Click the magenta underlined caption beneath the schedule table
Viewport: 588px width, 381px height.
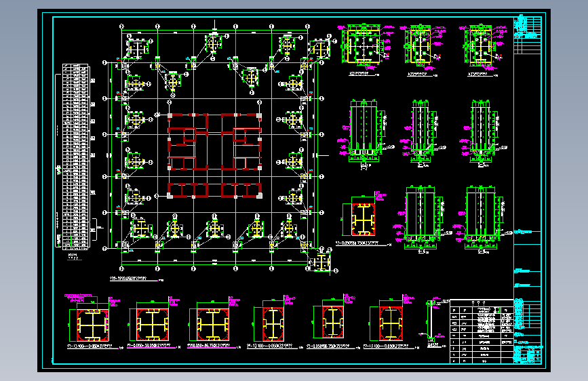click(74, 257)
